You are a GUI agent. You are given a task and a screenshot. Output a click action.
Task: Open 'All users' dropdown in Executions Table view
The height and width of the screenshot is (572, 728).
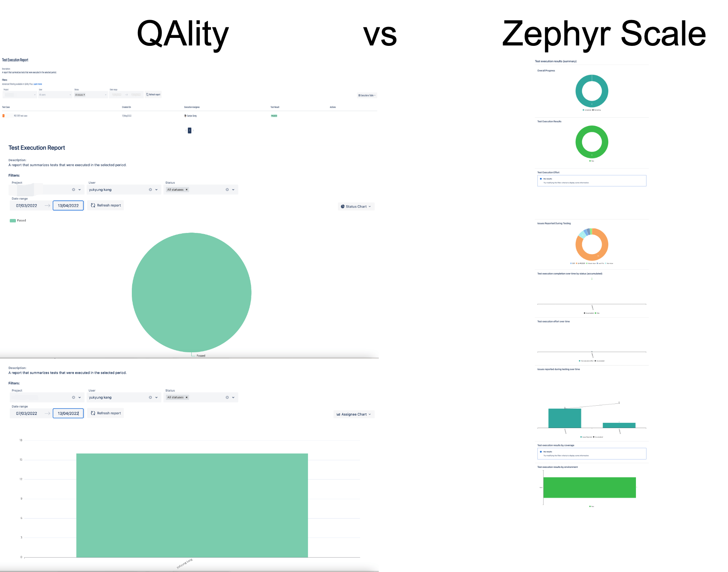point(55,95)
